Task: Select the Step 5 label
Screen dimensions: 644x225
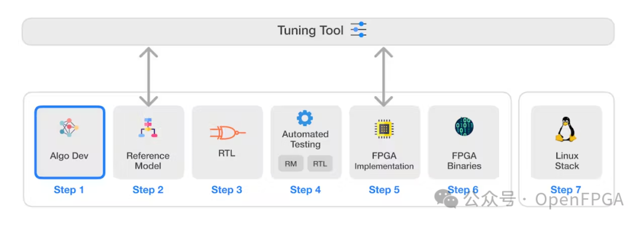Action: (384, 190)
